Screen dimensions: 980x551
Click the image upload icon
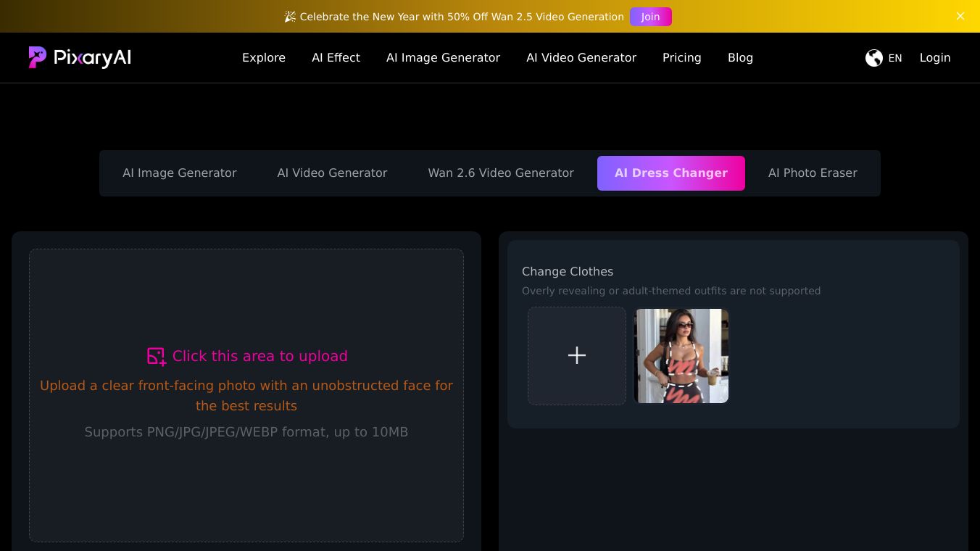(157, 356)
